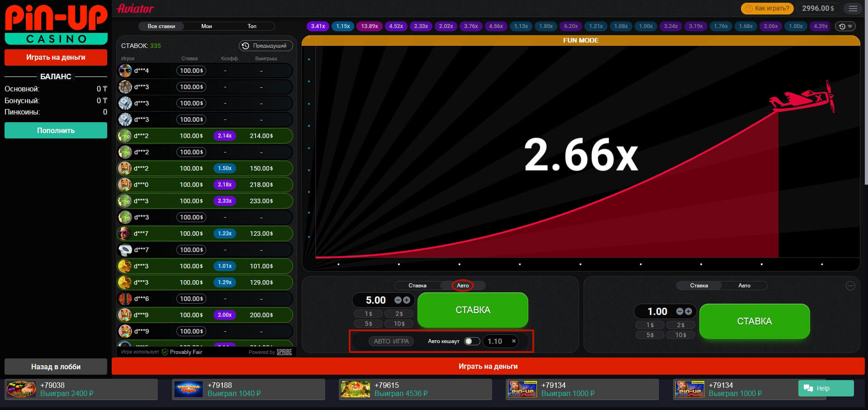Viewport: 868px width, 410px height.
Task: Go back via Назад в лобби
Action: point(56,367)
